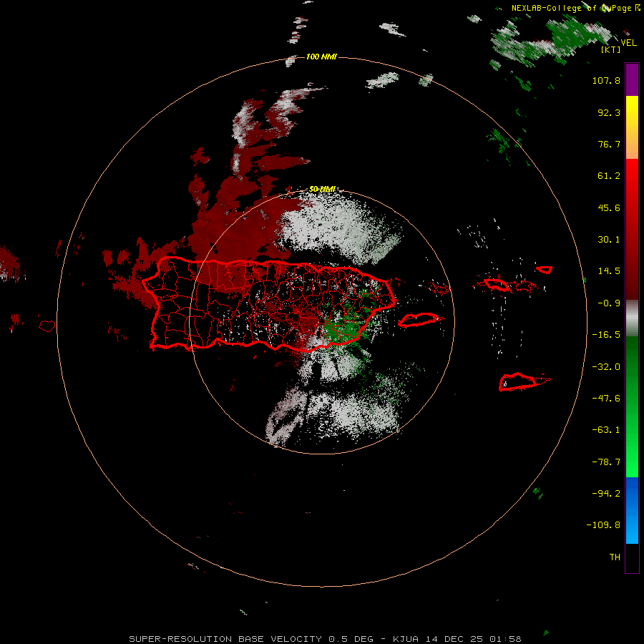Pick the blue segment of the velocity bar
The height and width of the screenshot is (644, 644).
coord(632,510)
